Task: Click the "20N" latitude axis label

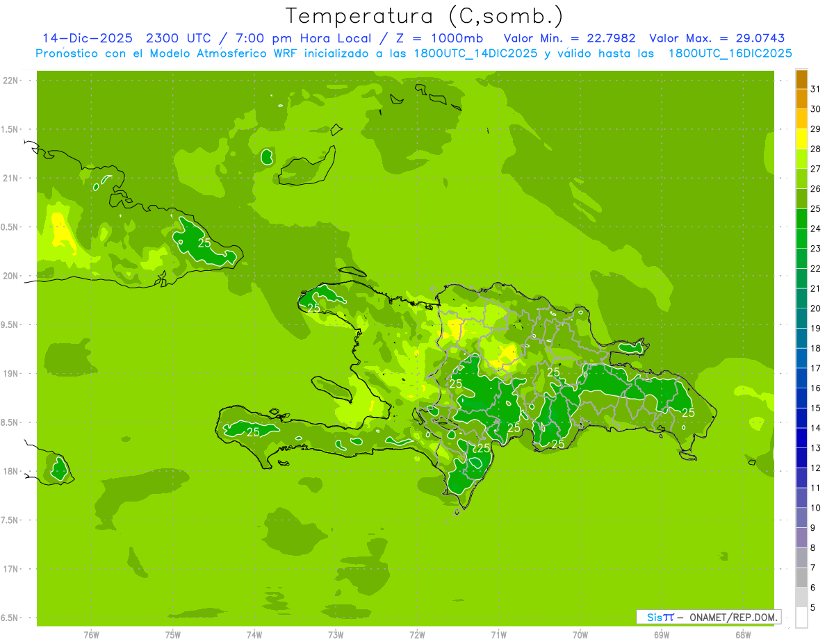Action: click(x=10, y=276)
